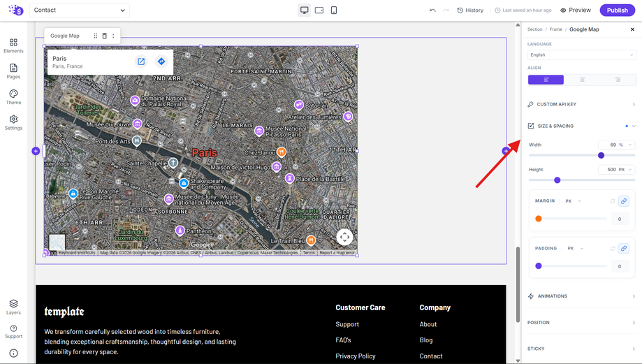Expand the Sticky section
The image size is (642, 364).
tap(582, 349)
